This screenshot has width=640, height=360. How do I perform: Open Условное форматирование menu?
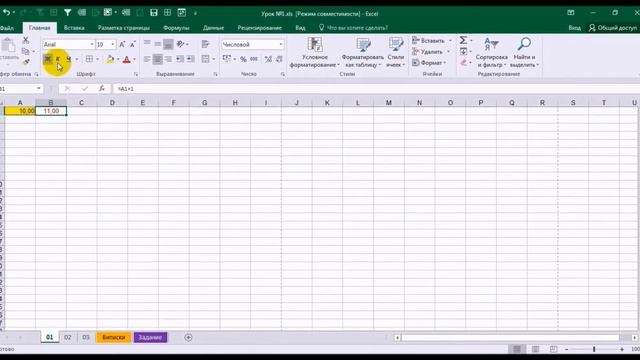point(315,52)
